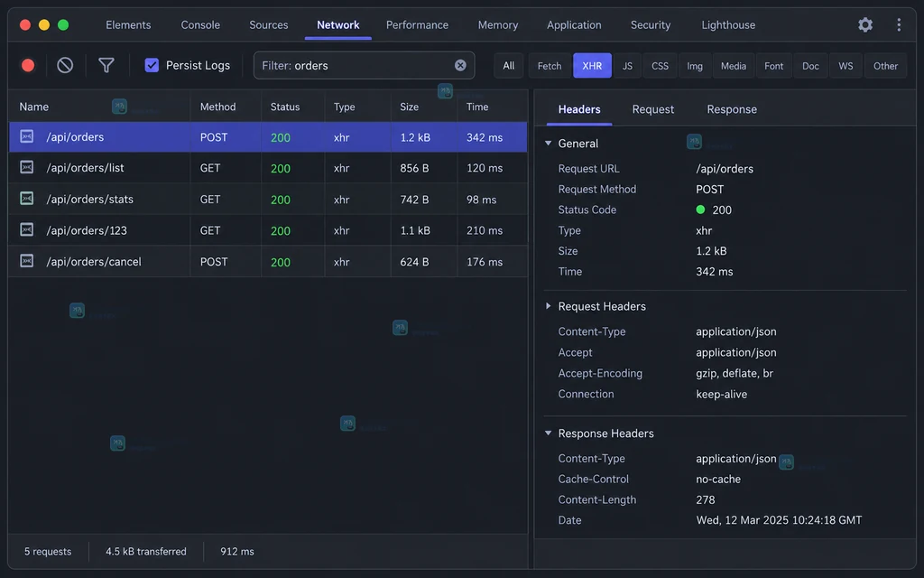Open the Console tab
Image resolution: width=924 pixels, height=578 pixels.
click(200, 24)
